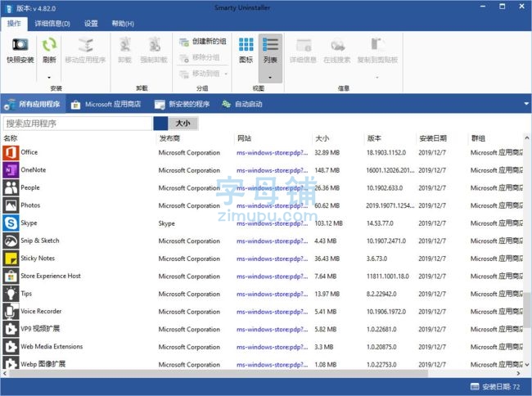Click the Uninstall (卸载) ribbon icon

(125, 44)
